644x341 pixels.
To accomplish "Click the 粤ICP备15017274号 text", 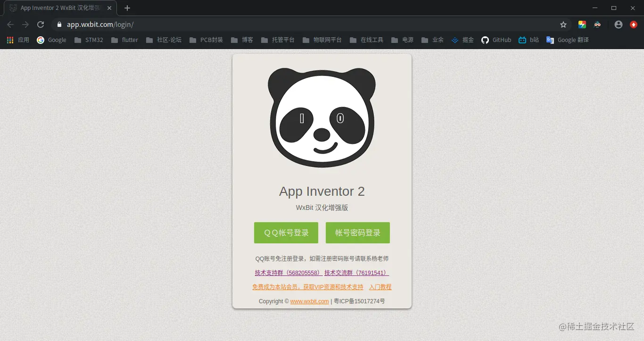I will coord(359,301).
